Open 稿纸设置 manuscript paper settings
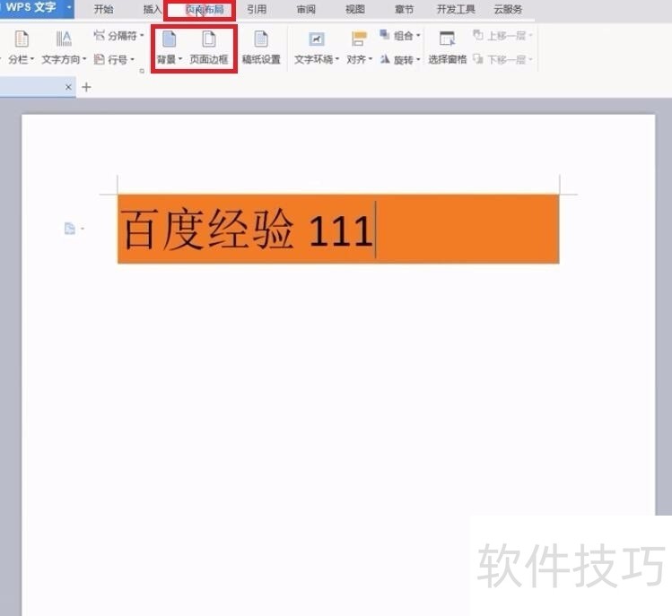This screenshot has width=672, height=616. [261, 48]
